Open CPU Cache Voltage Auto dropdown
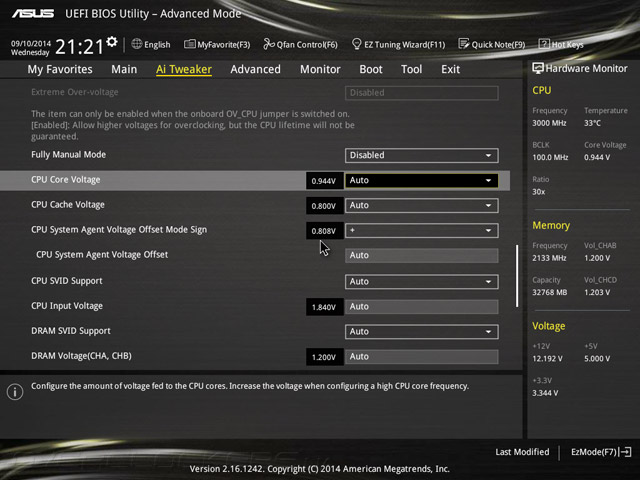 [x=422, y=205]
